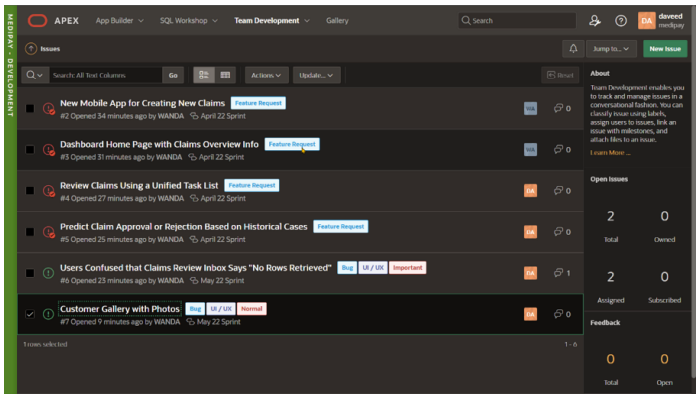Click WA assignee avatar on New Mobile App row

coord(530,108)
